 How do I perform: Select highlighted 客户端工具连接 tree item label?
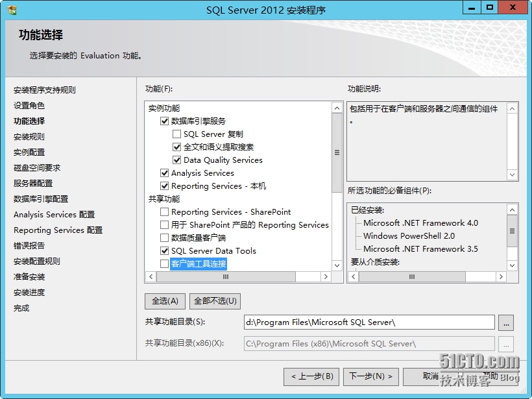199,263
